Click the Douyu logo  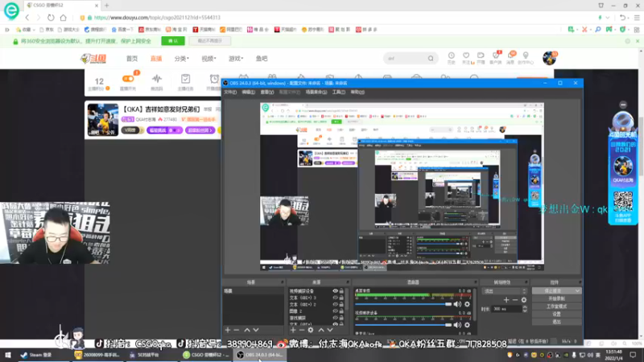pyautogui.click(x=93, y=59)
